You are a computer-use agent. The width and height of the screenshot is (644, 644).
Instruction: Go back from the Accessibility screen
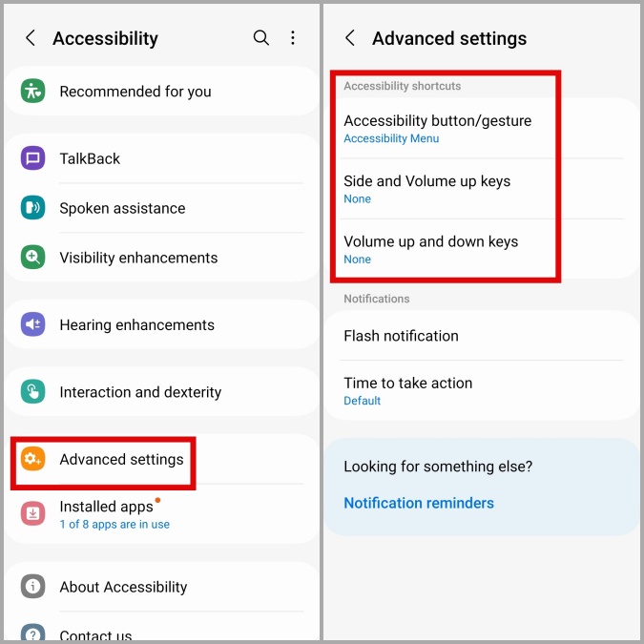31,38
